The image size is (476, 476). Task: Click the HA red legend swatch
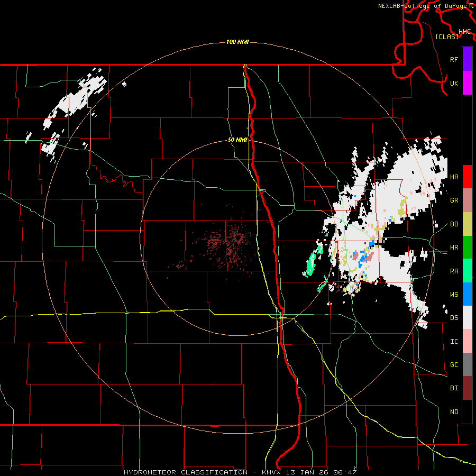[467, 177]
